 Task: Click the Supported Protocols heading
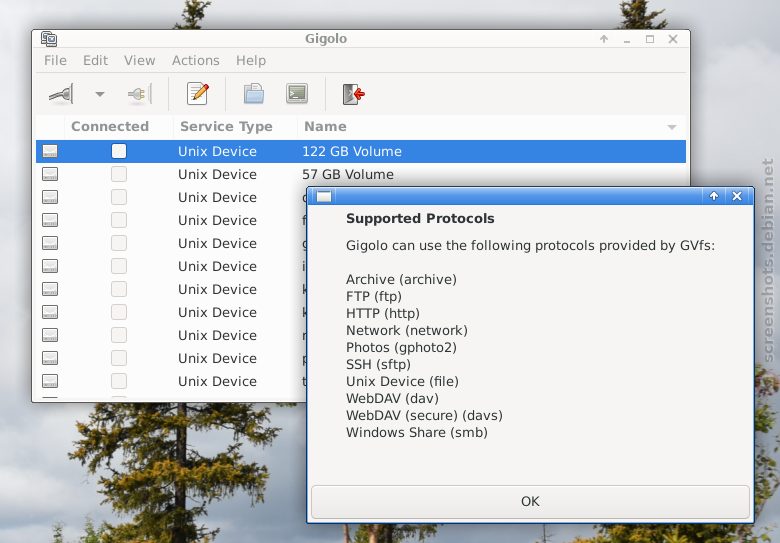click(420, 219)
